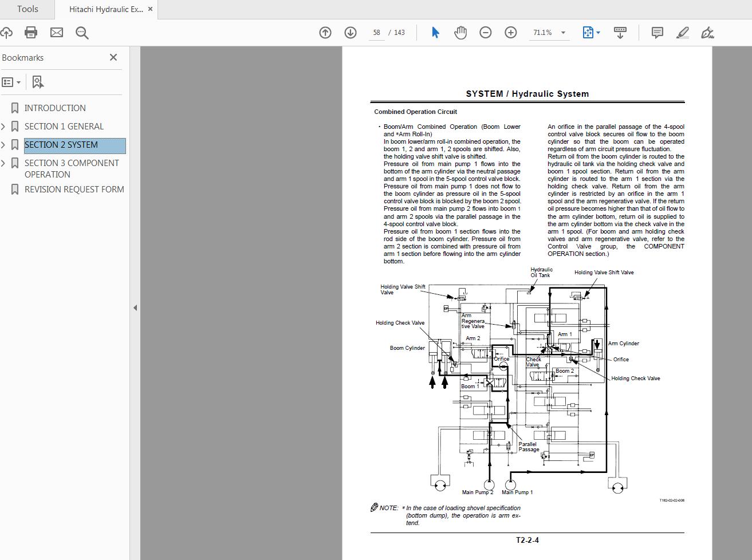This screenshot has height=560, width=752.
Task: Select the highlighter pen tool
Action: point(683,33)
